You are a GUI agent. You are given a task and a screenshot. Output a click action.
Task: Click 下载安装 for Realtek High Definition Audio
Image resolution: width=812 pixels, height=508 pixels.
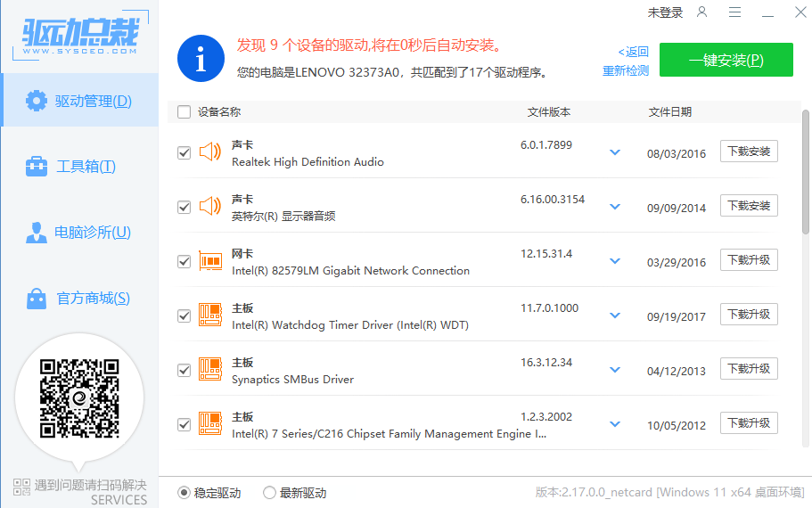749,152
